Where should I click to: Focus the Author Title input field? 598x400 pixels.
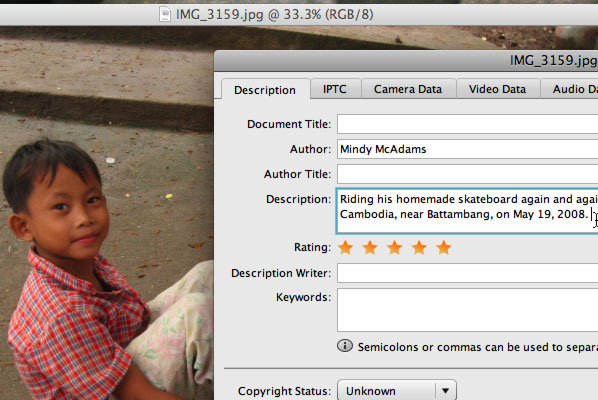coord(468,174)
